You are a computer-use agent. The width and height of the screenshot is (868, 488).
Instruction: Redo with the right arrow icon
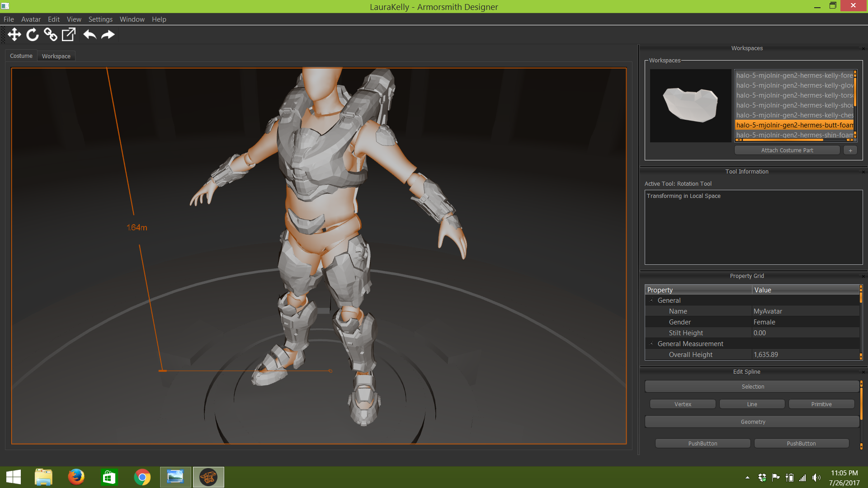pyautogui.click(x=108, y=35)
